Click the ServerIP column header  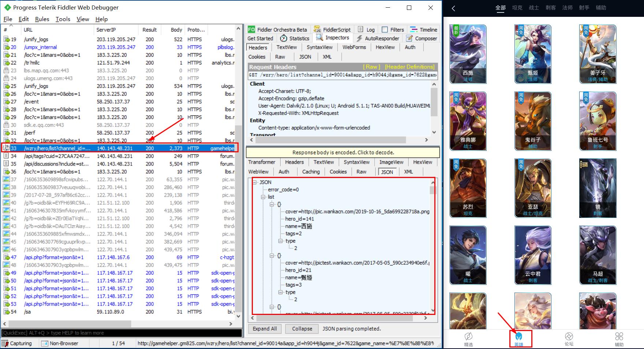pyautogui.click(x=116, y=30)
